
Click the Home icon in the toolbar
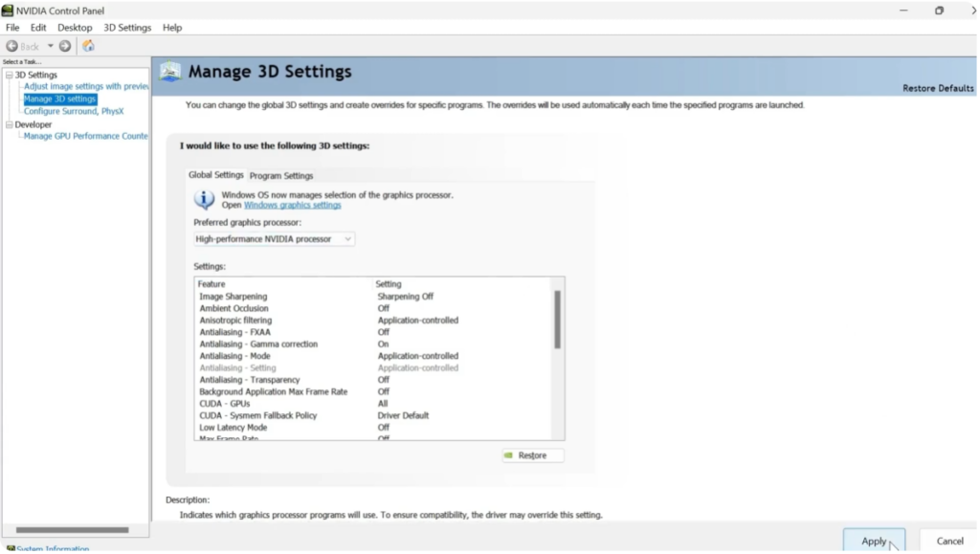coord(88,45)
